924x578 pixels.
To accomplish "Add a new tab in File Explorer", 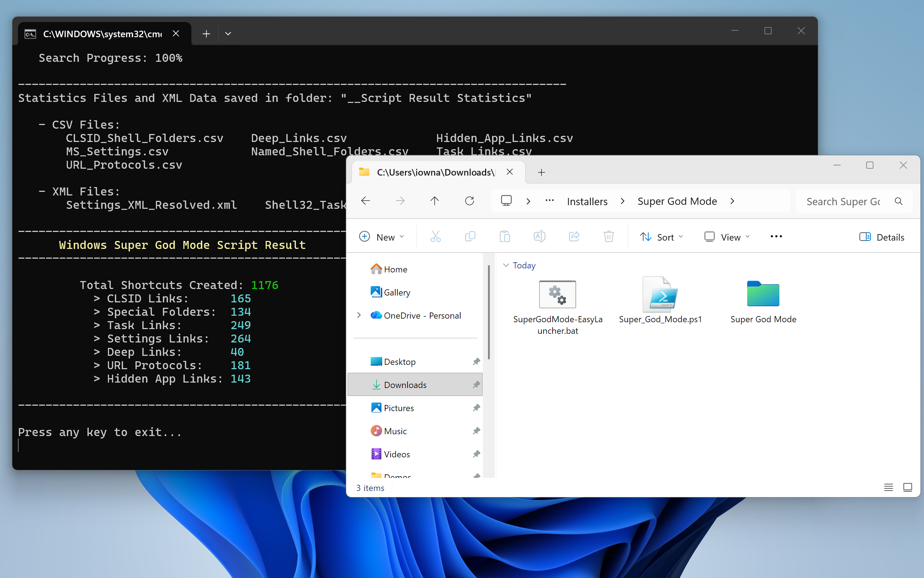I will coord(541,172).
